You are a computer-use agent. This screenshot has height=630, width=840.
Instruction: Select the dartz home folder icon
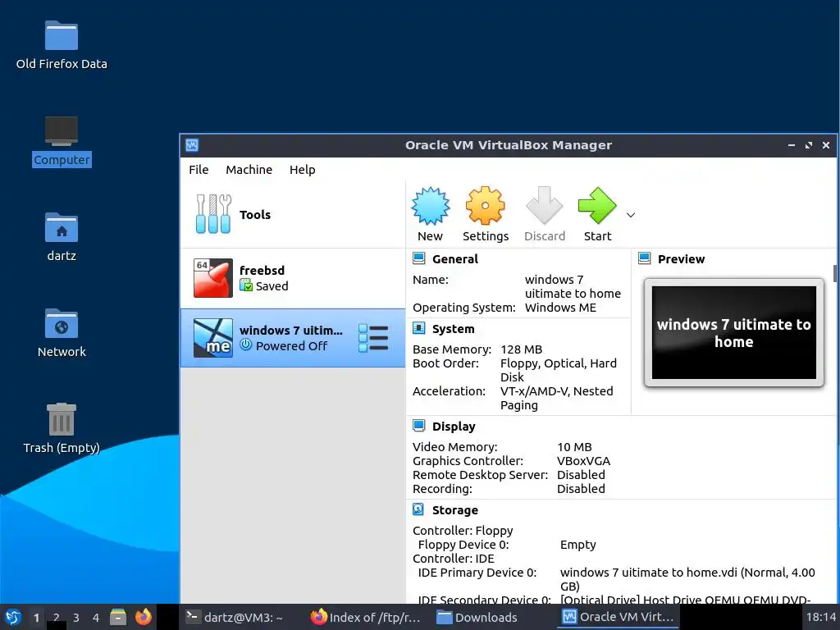coord(62,237)
